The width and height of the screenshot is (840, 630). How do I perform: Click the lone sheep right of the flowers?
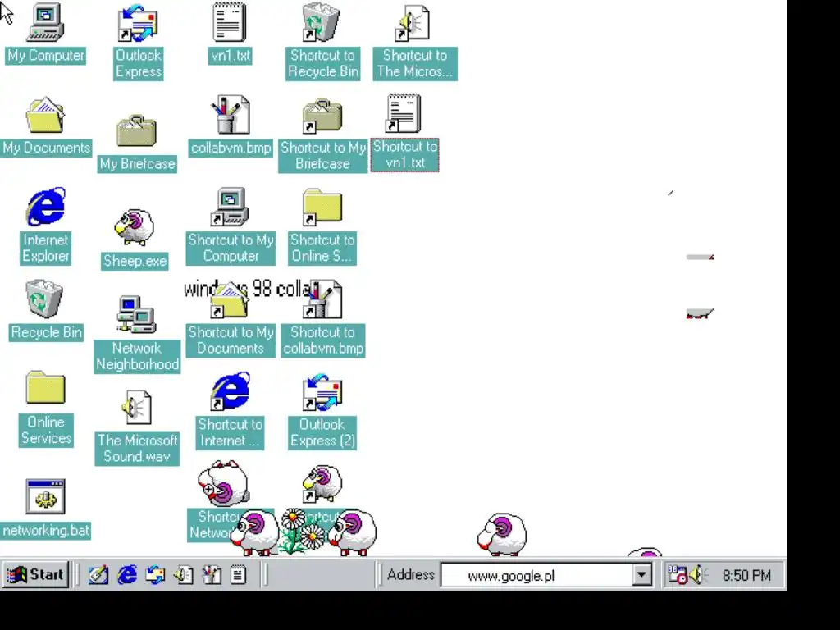502,535
